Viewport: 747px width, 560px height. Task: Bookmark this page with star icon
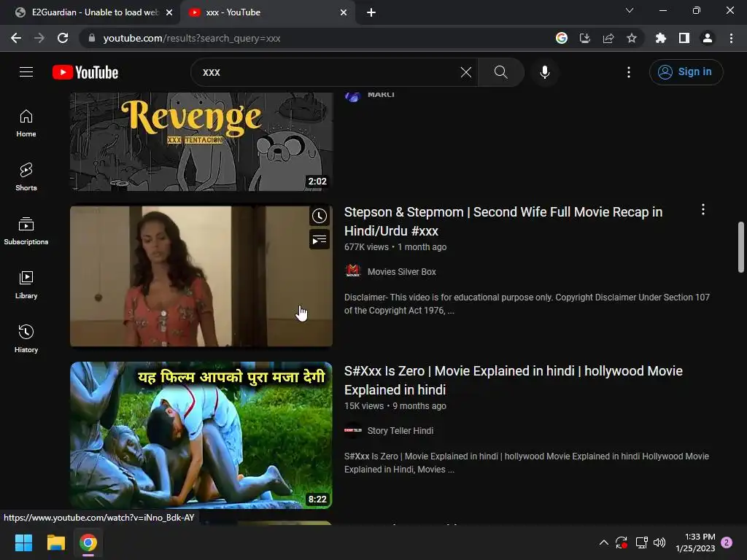click(x=631, y=38)
